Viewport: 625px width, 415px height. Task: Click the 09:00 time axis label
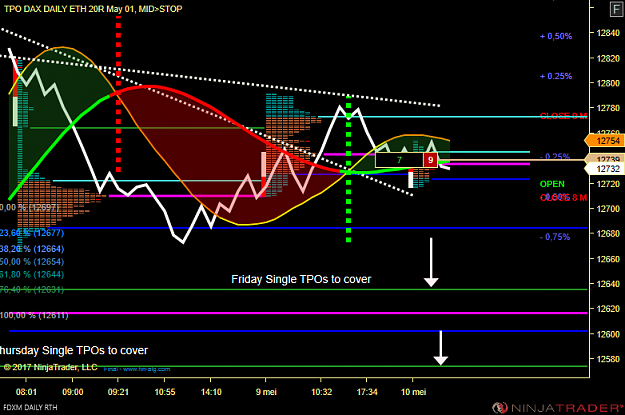(73, 392)
